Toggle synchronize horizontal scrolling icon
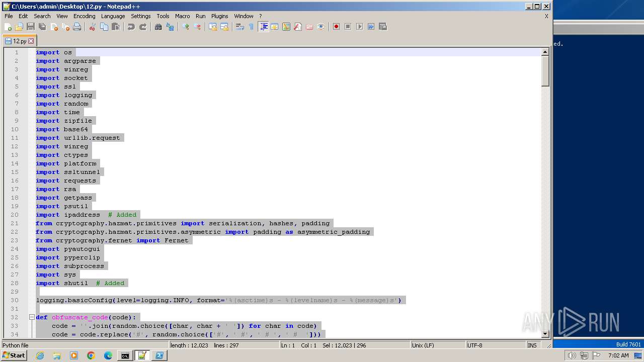This screenshot has height=362, width=644. click(224, 27)
